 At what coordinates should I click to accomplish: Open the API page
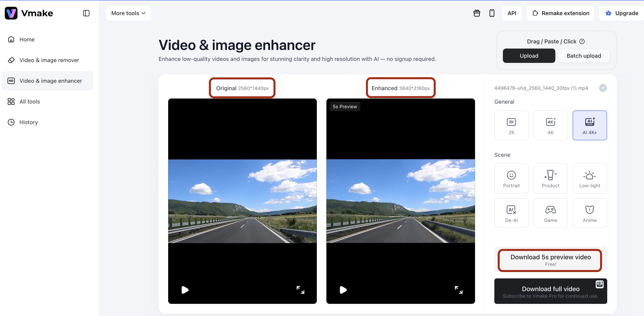(x=512, y=13)
